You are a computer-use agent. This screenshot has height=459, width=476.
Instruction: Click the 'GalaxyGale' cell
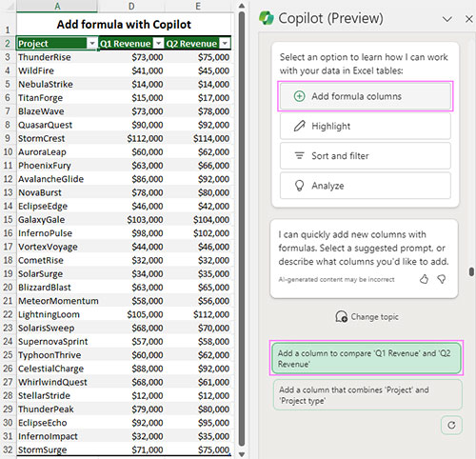57,220
